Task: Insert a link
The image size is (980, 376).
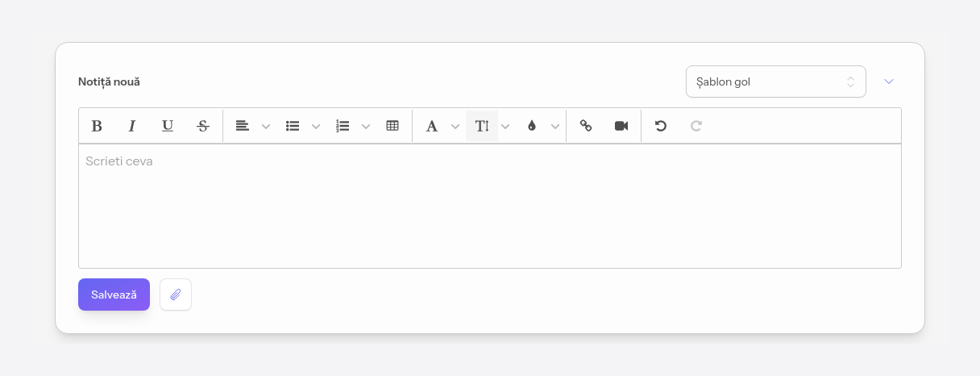Action: point(586,126)
